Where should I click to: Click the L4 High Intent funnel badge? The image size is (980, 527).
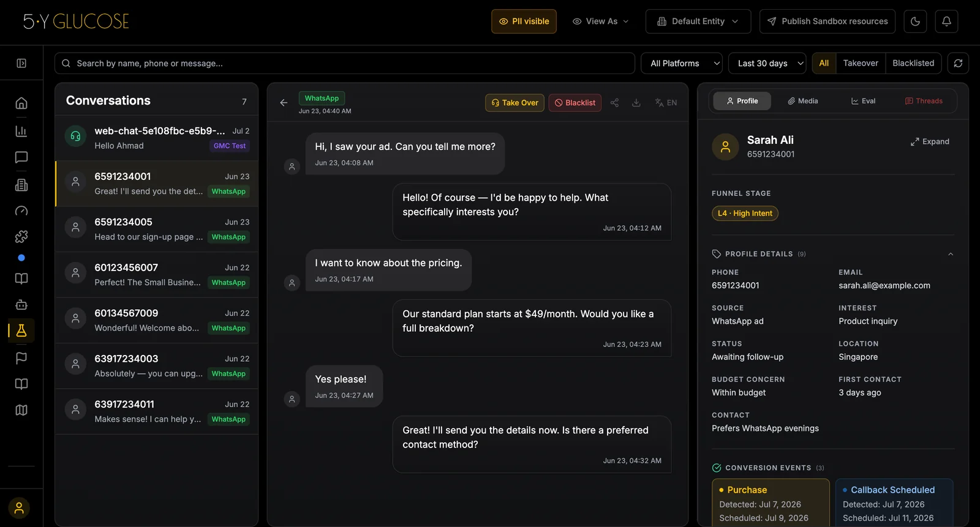pos(745,213)
